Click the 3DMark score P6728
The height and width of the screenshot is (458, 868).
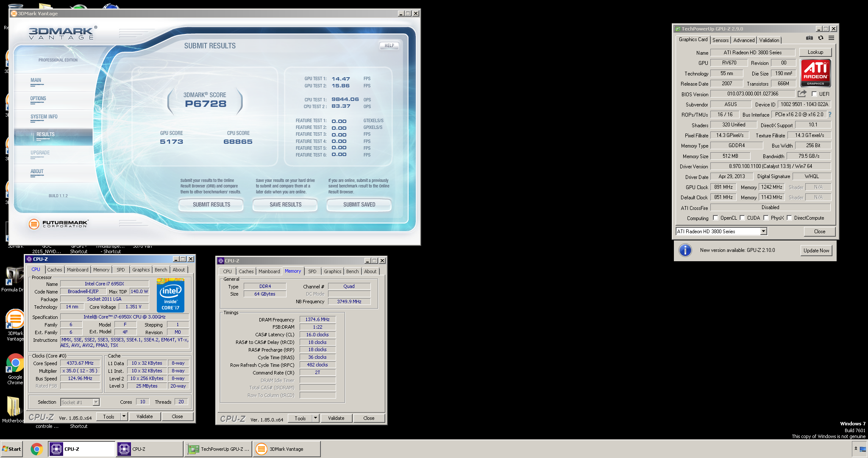click(x=206, y=104)
